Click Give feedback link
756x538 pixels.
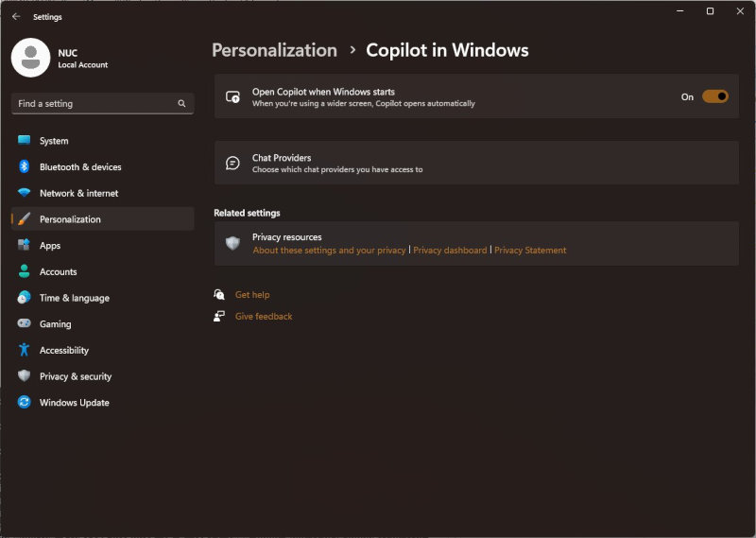tap(264, 317)
